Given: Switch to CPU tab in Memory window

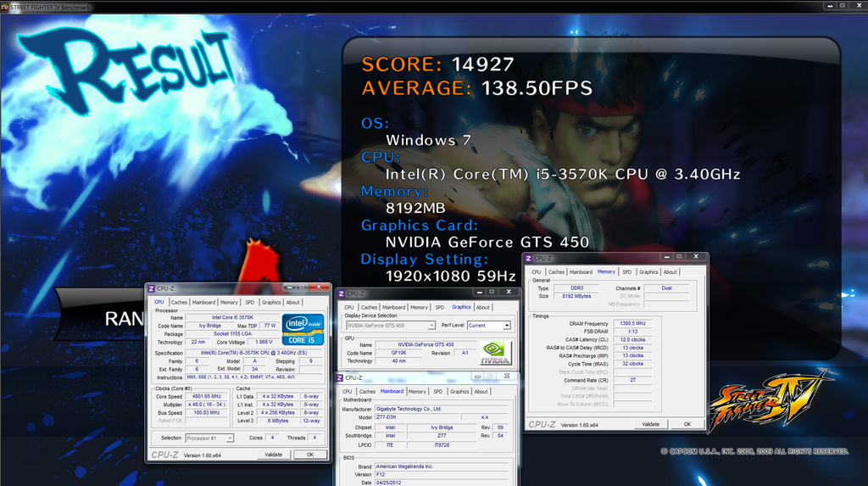Looking at the screenshot, I should point(537,272).
